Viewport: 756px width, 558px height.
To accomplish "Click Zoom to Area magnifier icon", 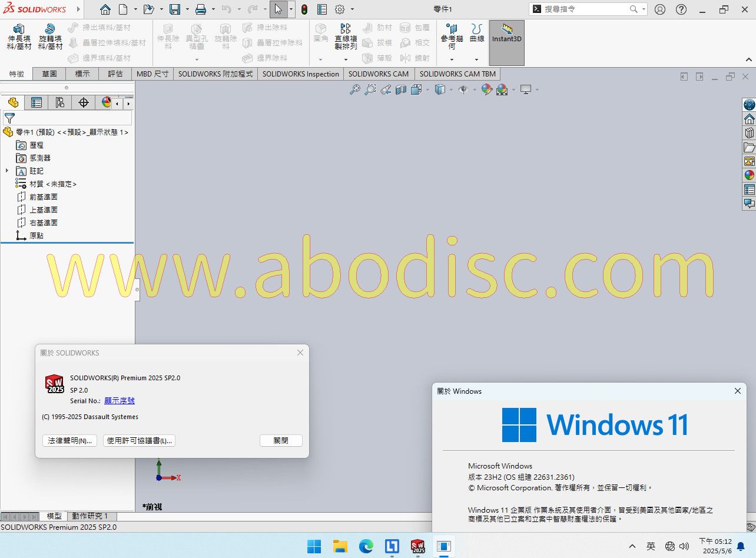I will 370,89.
